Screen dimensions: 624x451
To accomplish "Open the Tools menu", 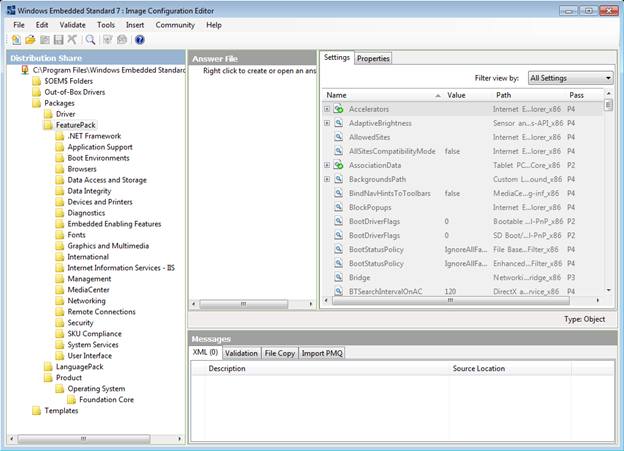I will pyautogui.click(x=106, y=25).
